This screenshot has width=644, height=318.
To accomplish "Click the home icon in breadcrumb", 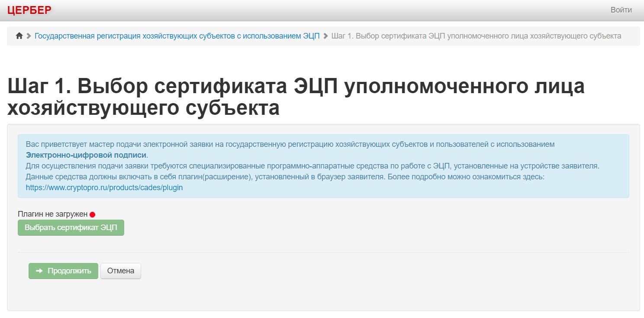I will (x=19, y=36).
